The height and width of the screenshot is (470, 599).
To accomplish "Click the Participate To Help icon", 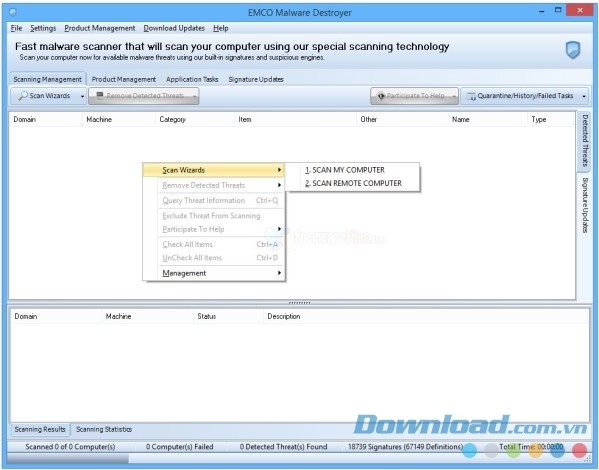I will point(381,96).
